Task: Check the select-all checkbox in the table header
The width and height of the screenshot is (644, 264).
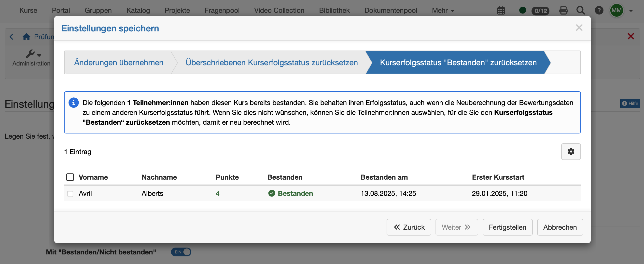Action: coord(70,177)
